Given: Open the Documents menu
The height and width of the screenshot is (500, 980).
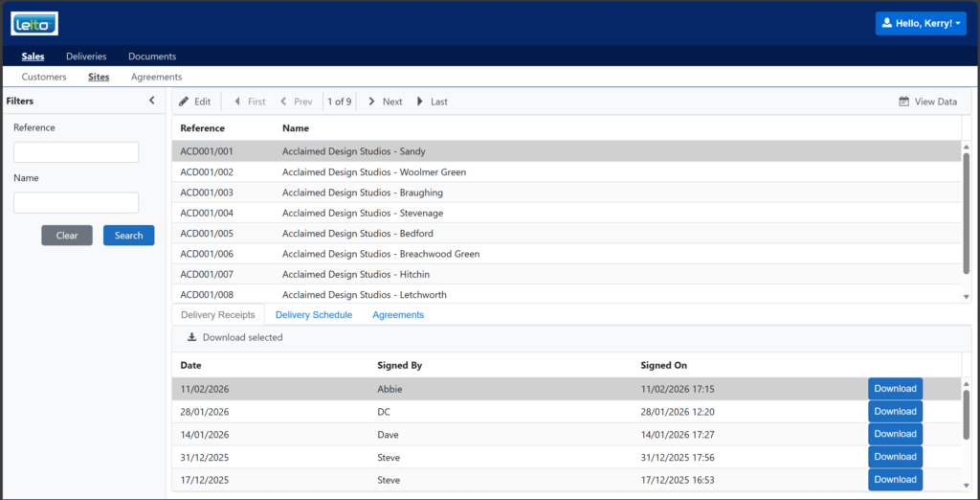Looking at the screenshot, I should (x=152, y=57).
